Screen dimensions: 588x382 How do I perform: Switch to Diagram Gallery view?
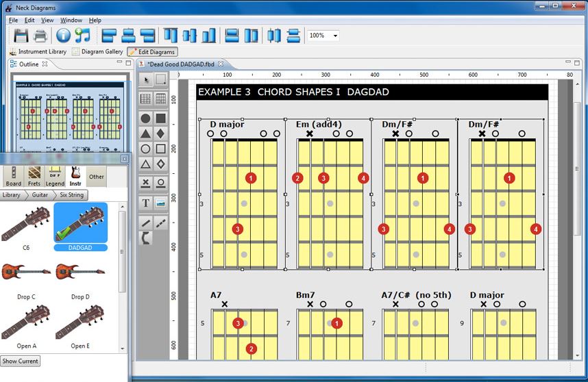pos(97,52)
